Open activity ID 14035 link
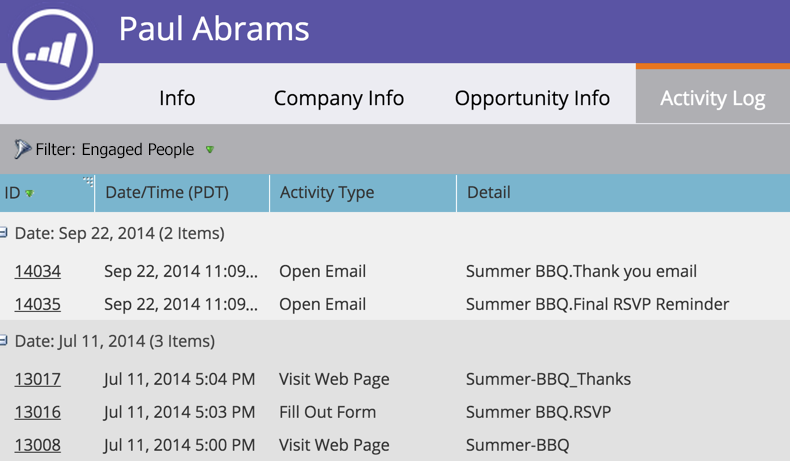This screenshot has height=461, width=790. click(38, 304)
